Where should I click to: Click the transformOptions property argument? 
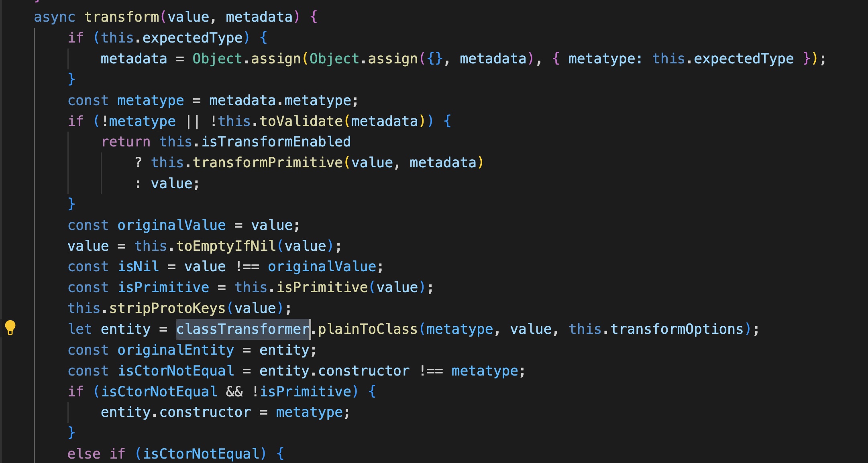tap(677, 329)
